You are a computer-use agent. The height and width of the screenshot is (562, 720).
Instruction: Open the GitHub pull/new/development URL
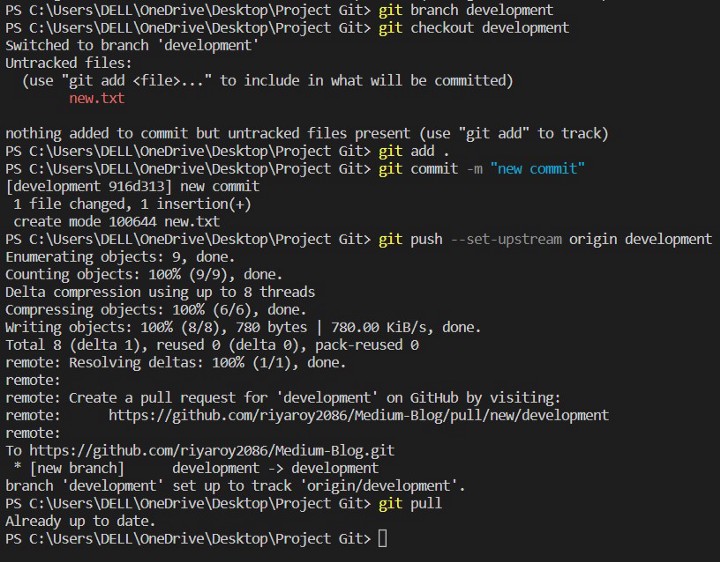(x=358, y=416)
